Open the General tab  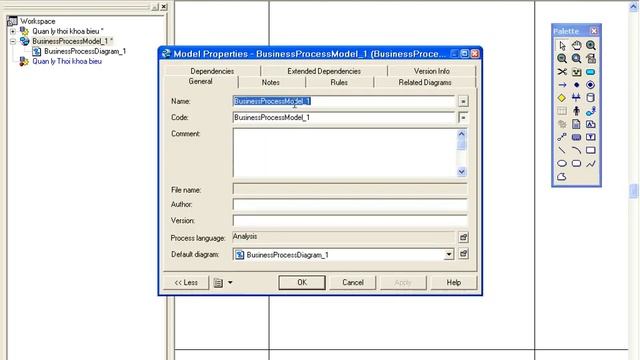200,82
